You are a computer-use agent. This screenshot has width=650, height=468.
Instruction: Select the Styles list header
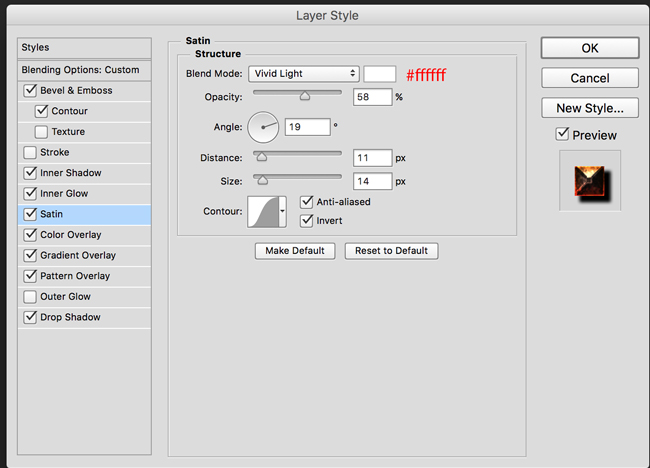coord(85,48)
